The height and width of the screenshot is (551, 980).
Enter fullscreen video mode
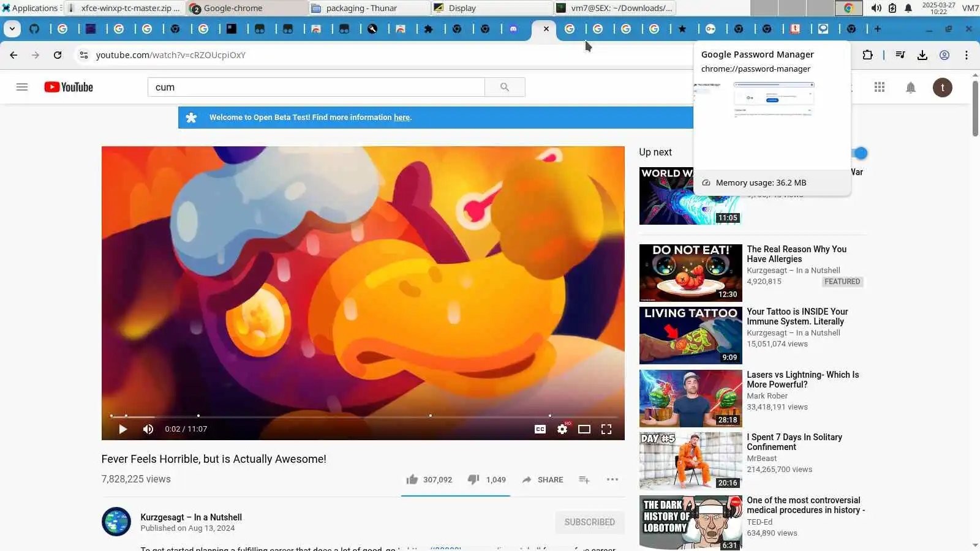click(x=606, y=429)
